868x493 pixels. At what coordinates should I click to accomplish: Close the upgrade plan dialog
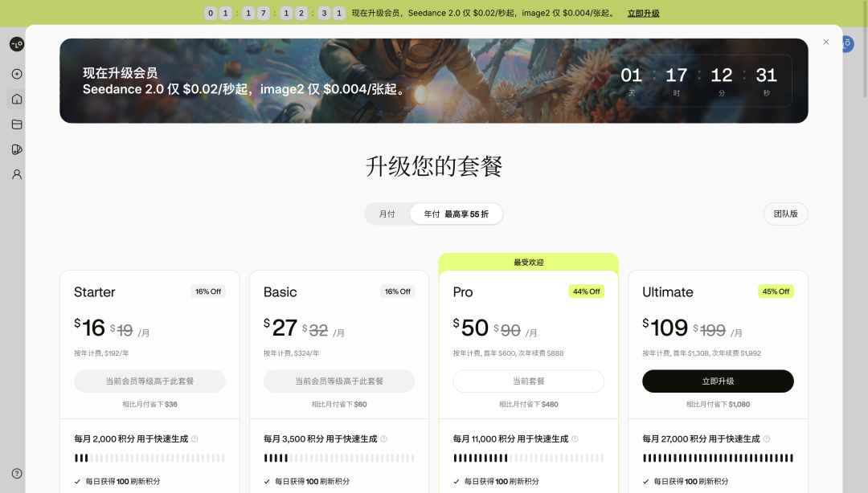coord(826,42)
